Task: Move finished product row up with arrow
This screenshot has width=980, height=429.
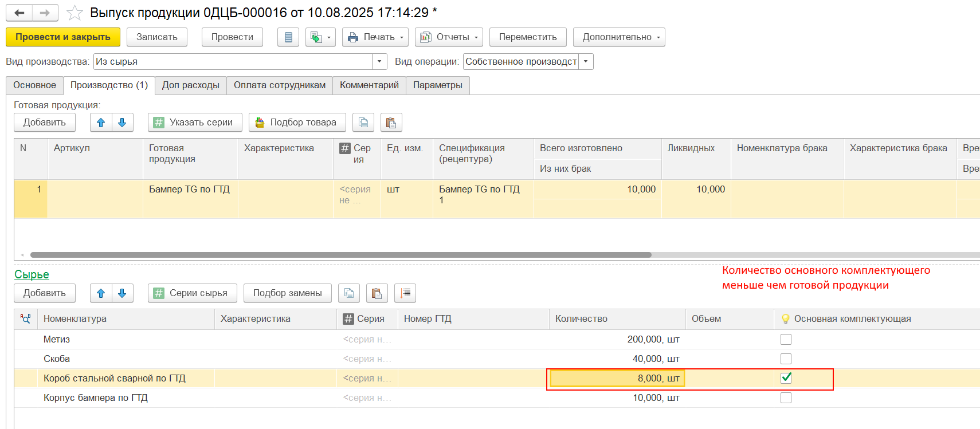Action: coord(101,123)
